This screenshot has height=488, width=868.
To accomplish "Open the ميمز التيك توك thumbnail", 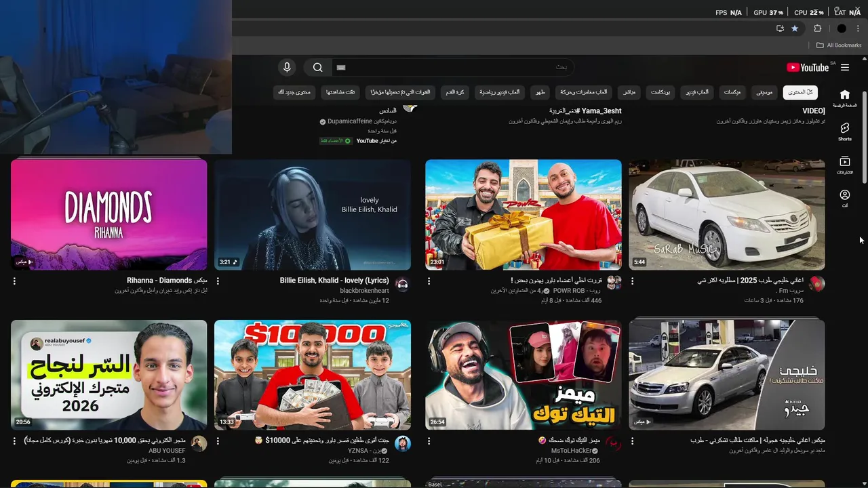I will coord(524,375).
